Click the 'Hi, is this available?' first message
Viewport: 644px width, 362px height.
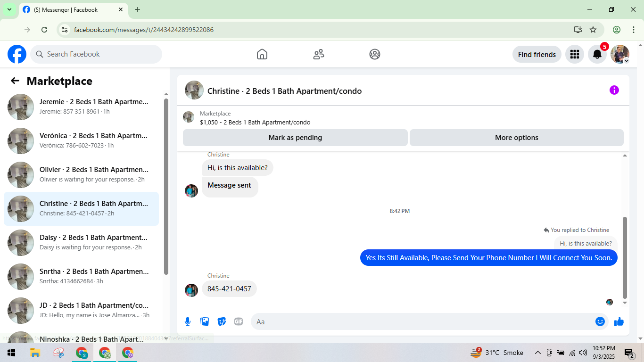tap(238, 167)
